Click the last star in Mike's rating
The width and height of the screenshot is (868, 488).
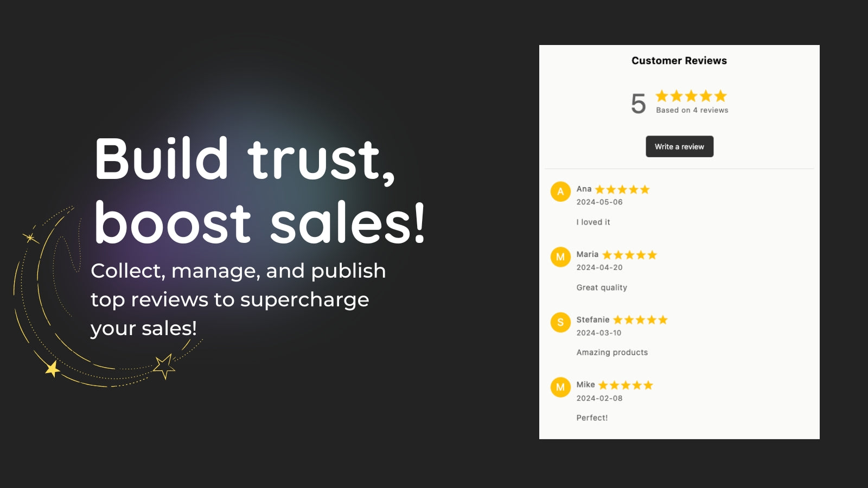point(648,385)
